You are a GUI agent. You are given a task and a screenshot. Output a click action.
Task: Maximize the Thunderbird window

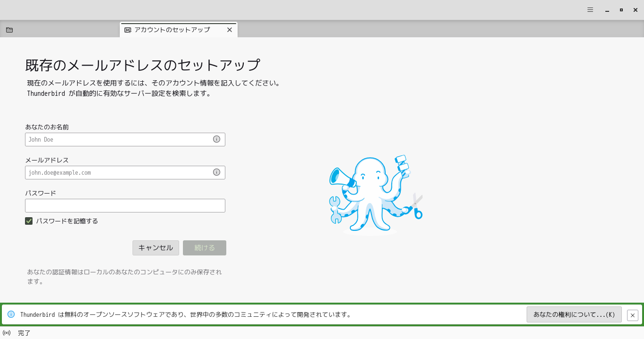pyautogui.click(x=621, y=10)
